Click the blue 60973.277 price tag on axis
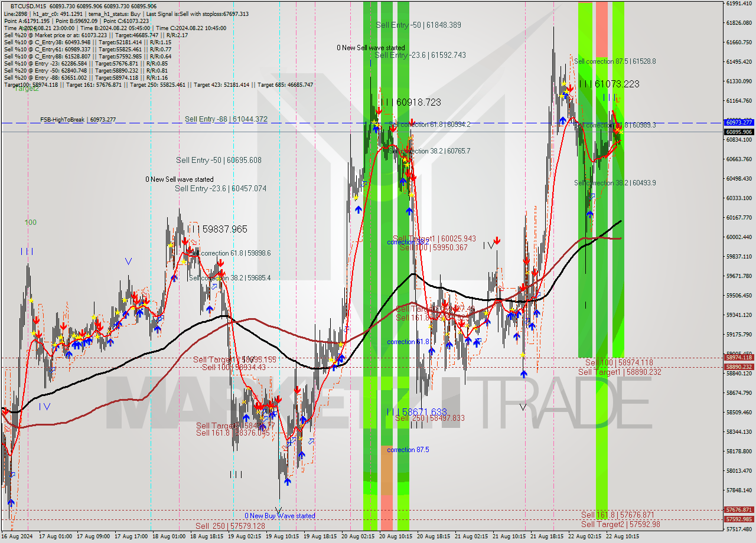The height and width of the screenshot is (543, 756). click(739, 122)
